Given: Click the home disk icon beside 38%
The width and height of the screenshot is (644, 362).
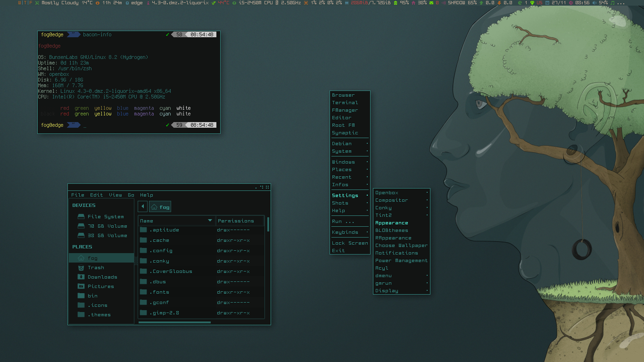Looking at the screenshot, I should (414, 3).
